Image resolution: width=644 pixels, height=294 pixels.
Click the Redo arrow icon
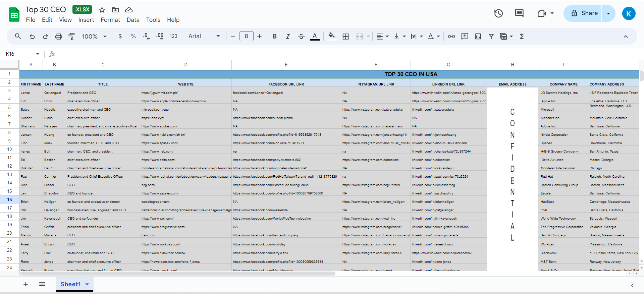pos(45,36)
